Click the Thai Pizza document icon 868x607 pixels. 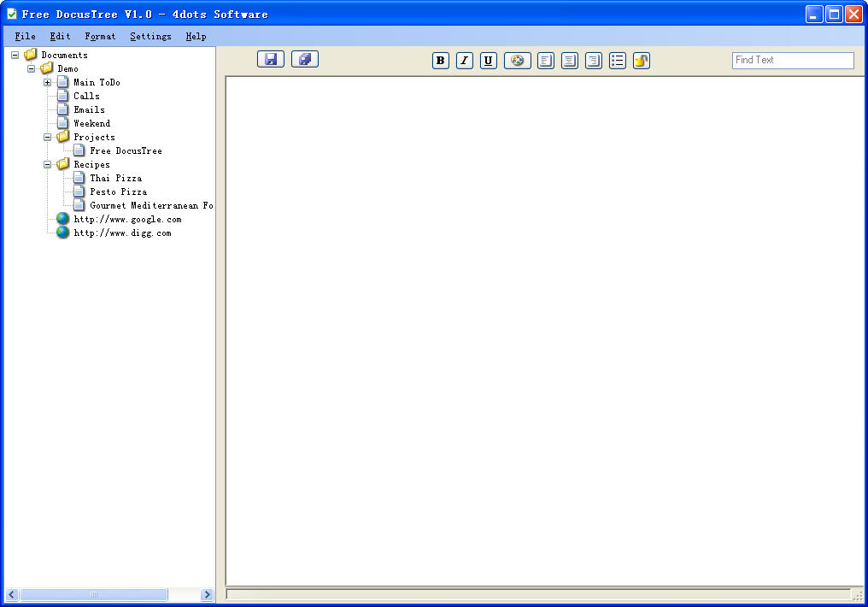(x=79, y=178)
